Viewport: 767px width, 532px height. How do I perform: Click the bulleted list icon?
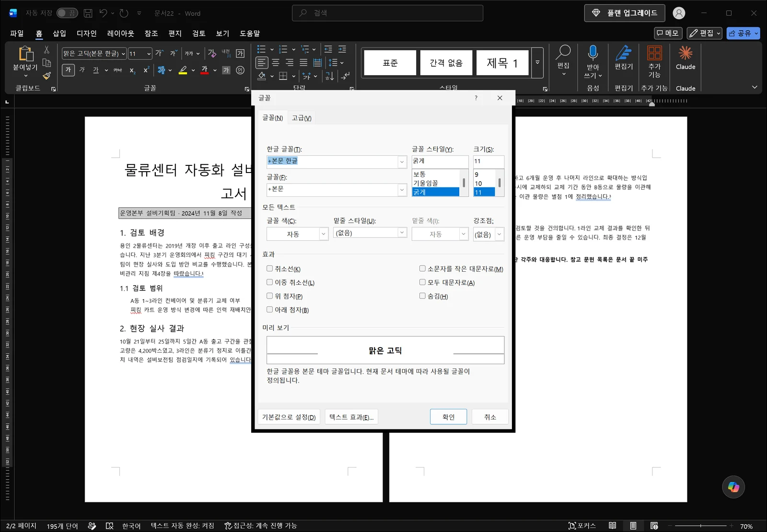coord(261,49)
